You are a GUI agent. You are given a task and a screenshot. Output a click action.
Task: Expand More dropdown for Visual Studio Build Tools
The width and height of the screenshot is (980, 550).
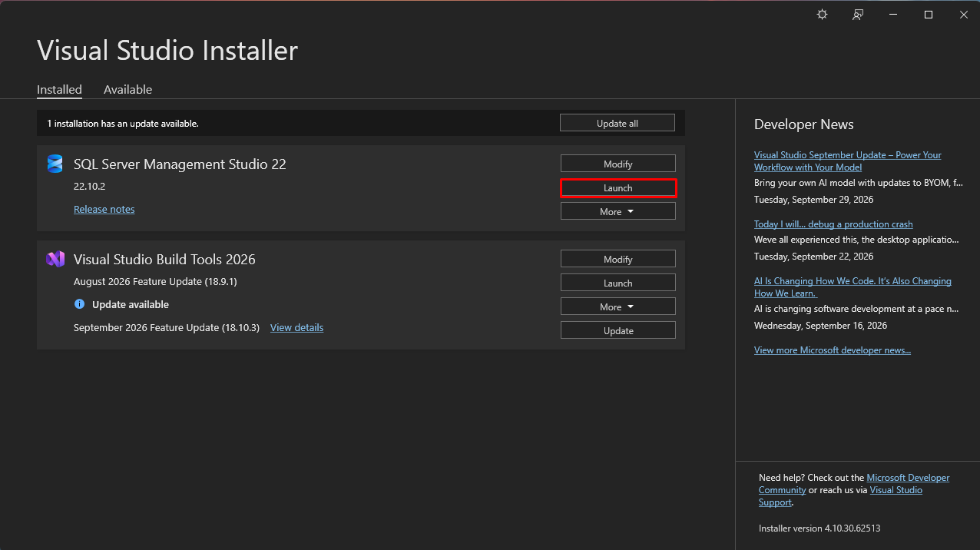(x=618, y=306)
